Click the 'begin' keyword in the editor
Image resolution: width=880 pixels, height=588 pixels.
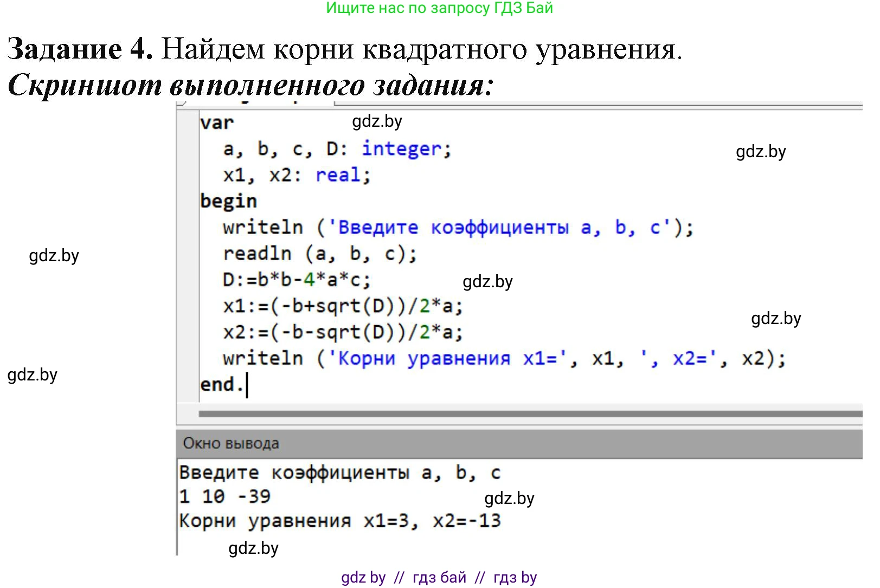228,201
